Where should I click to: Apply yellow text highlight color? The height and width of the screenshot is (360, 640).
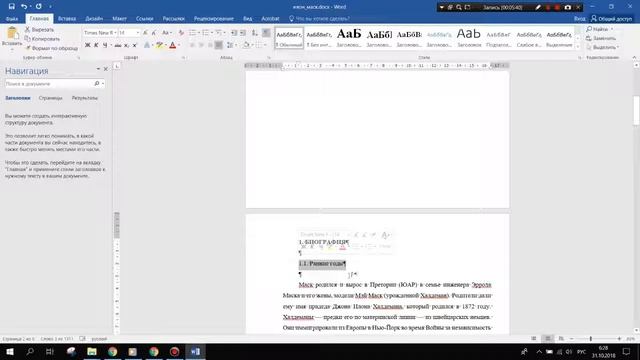click(159, 45)
